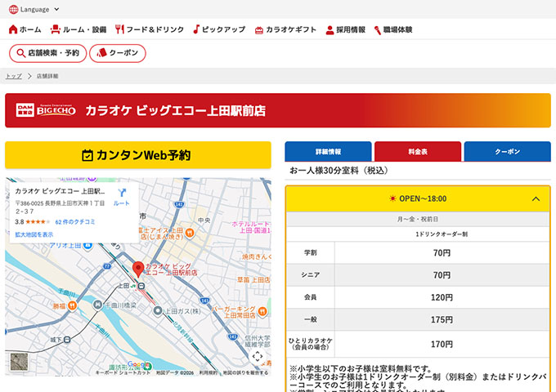Screen dimensions: 556x392
Task: Click the 月~金・祝前日 header row
Action: (x=418, y=219)
